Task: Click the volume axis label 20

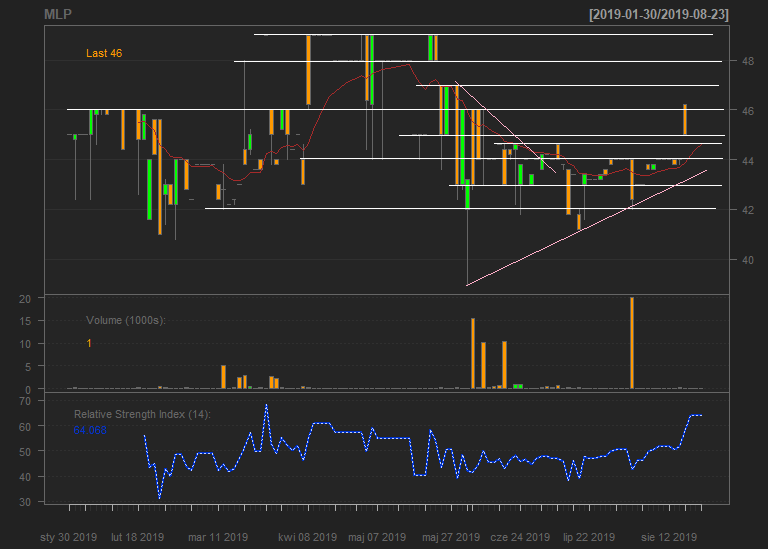Action: 25,299
